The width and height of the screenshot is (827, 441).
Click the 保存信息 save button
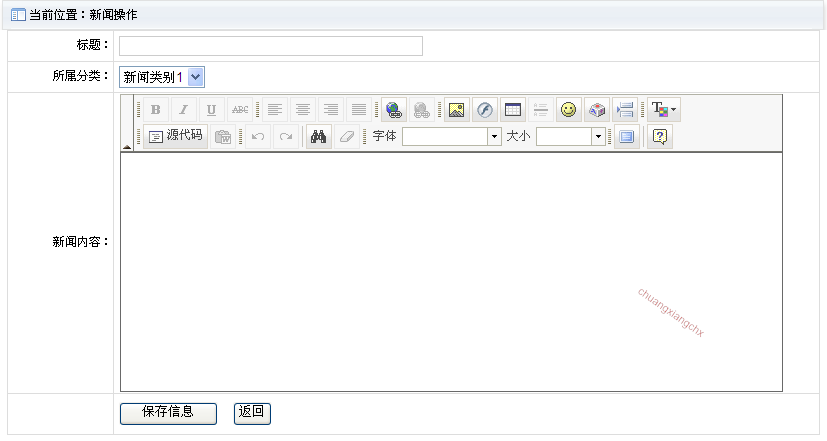tap(168, 414)
